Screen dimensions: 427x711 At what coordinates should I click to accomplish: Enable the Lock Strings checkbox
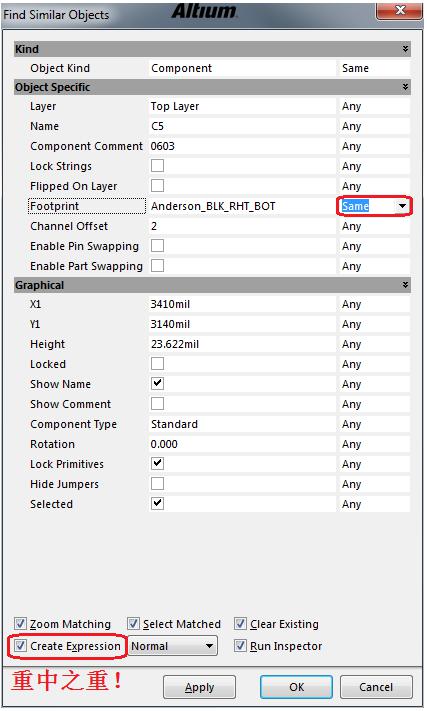click(157, 166)
